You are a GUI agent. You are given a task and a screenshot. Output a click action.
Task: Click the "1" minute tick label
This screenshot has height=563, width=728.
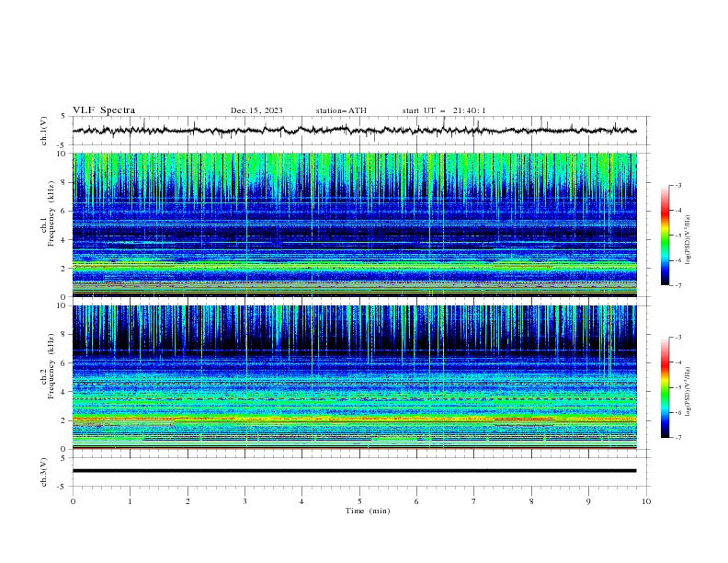coord(130,501)
